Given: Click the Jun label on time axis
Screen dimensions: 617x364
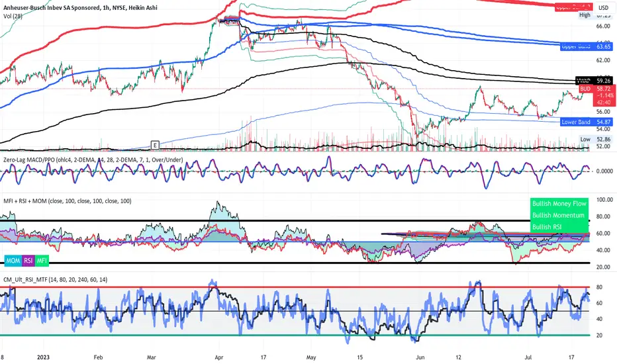Looking at the screenshot, I should [420, 357].
